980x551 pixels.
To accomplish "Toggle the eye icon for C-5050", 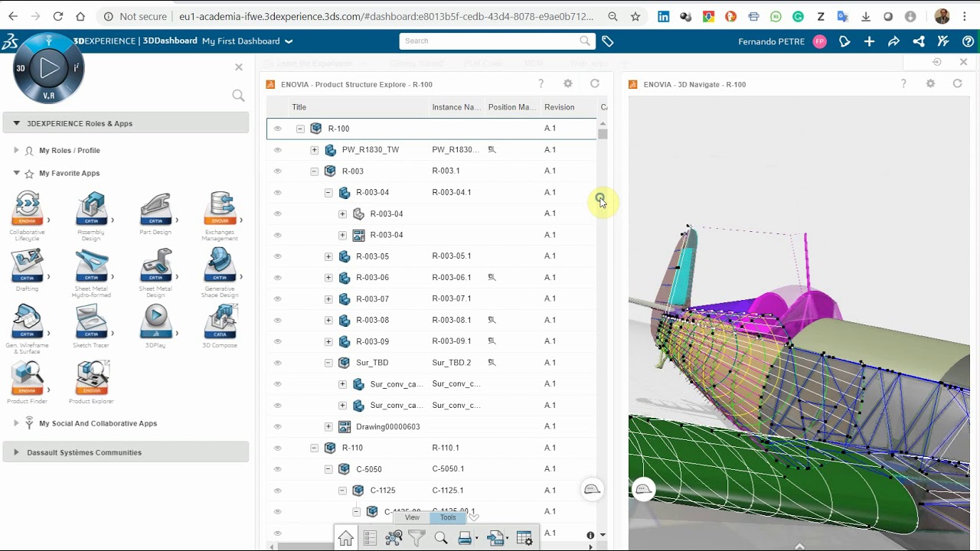I will [277, 468].
